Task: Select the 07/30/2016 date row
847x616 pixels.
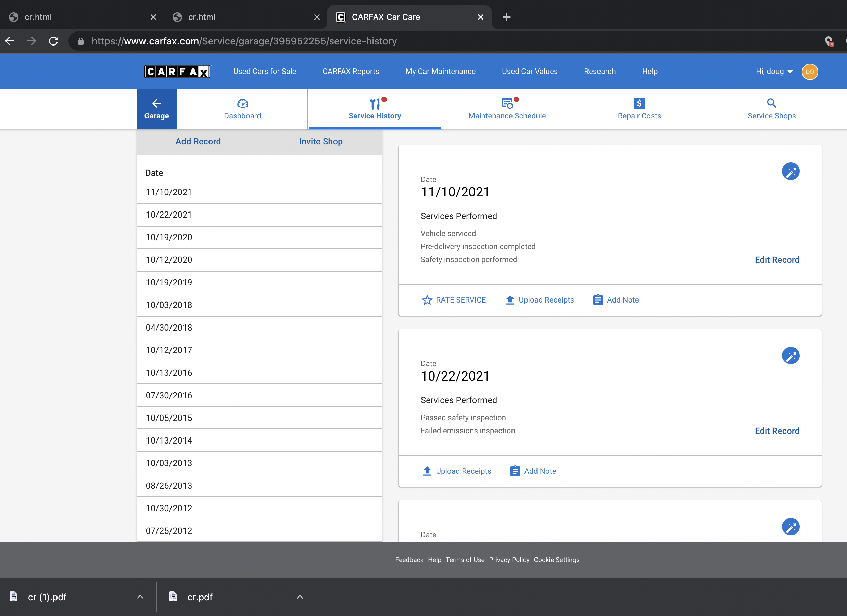Action: click(260, 395)
